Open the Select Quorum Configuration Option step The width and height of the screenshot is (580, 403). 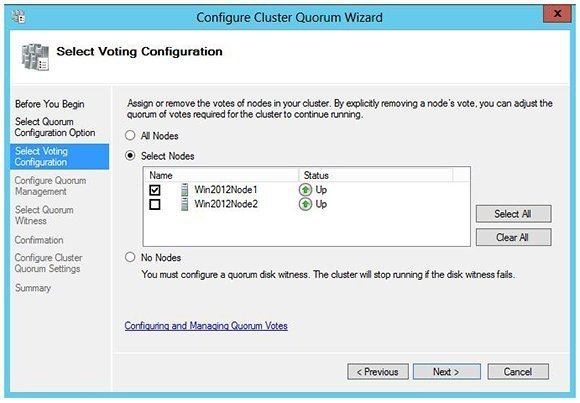(55, 127)
